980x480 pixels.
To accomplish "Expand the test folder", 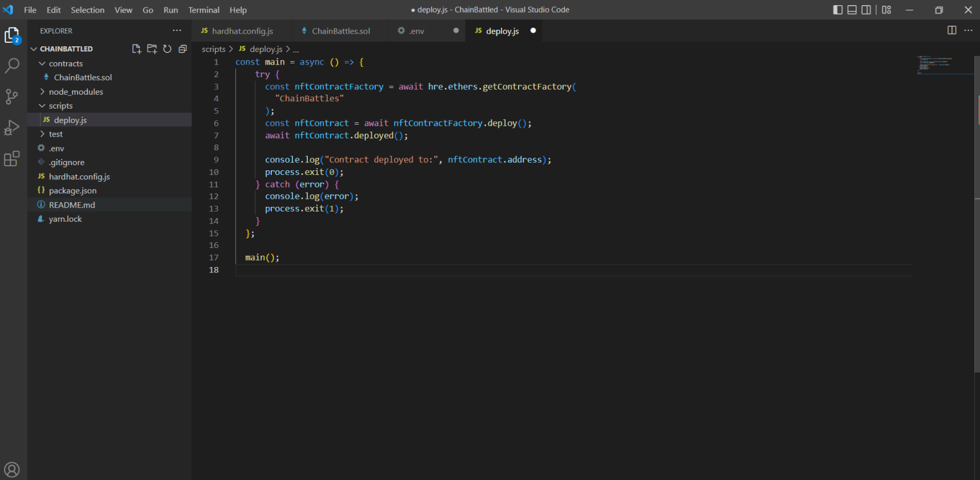I will click(x=55, y=134).
